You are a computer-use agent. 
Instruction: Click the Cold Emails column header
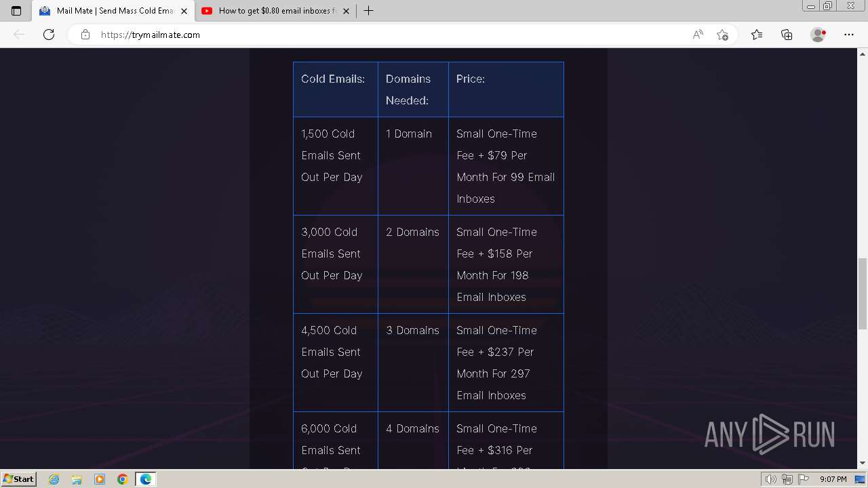point(336,89)
